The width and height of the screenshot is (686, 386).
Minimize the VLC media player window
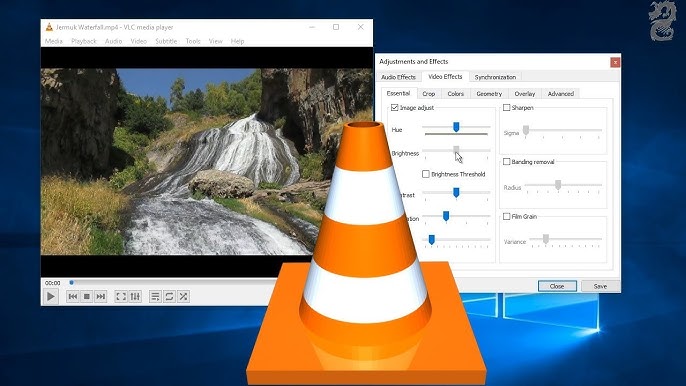tap(312, 27)
